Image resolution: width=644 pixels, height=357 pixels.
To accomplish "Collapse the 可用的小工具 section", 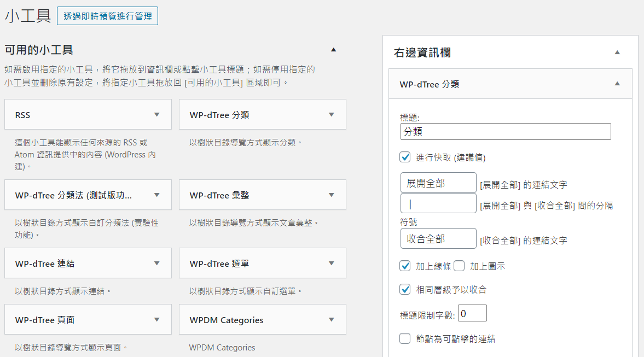I will pos(334,50).
